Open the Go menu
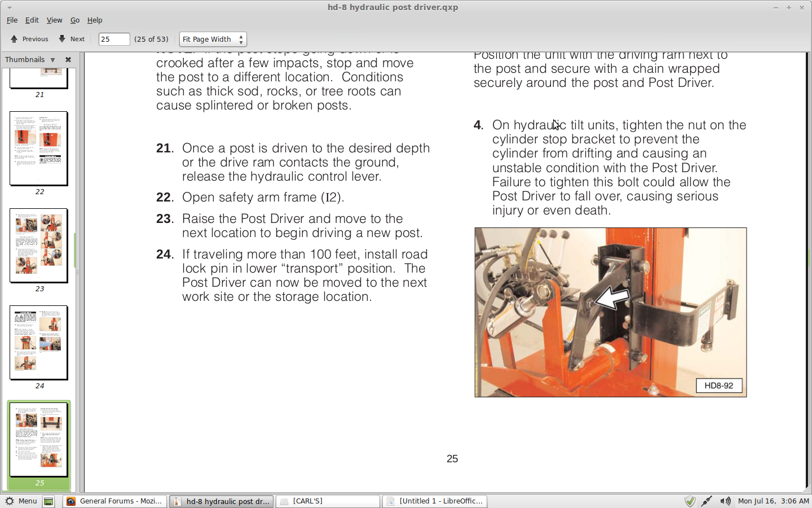This screenshot has height=508, width=812. click(x=75, y=20)
